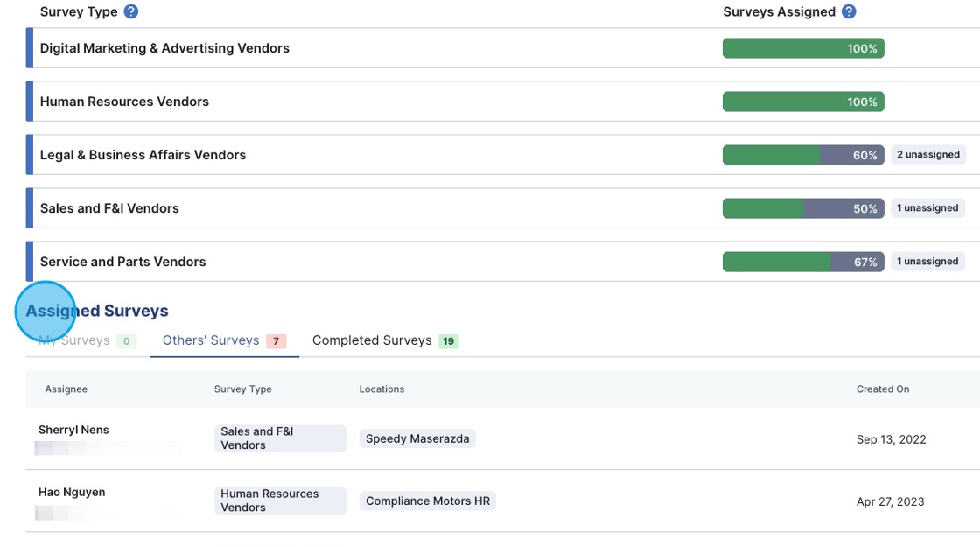
Task: Click the Compliance Motors HR location tag
Action: (427, 501)
